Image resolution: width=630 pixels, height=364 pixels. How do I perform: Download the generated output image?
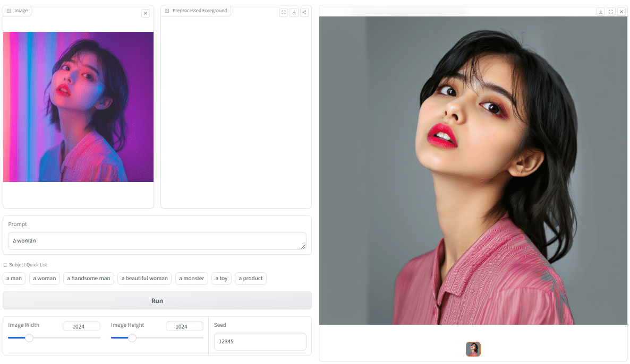[601, 12]
